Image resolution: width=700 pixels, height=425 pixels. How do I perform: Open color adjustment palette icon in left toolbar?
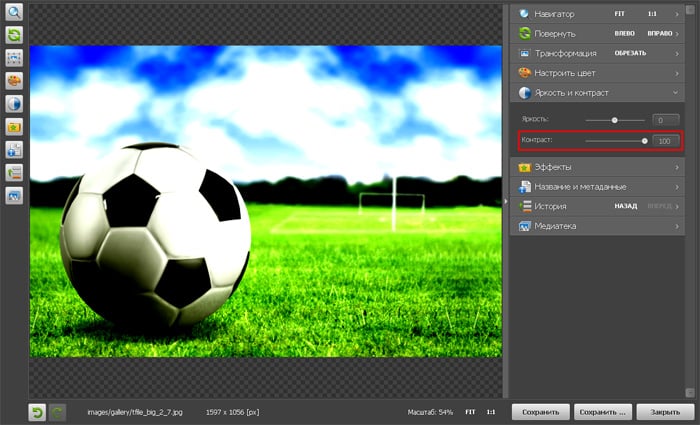point(15,81)
